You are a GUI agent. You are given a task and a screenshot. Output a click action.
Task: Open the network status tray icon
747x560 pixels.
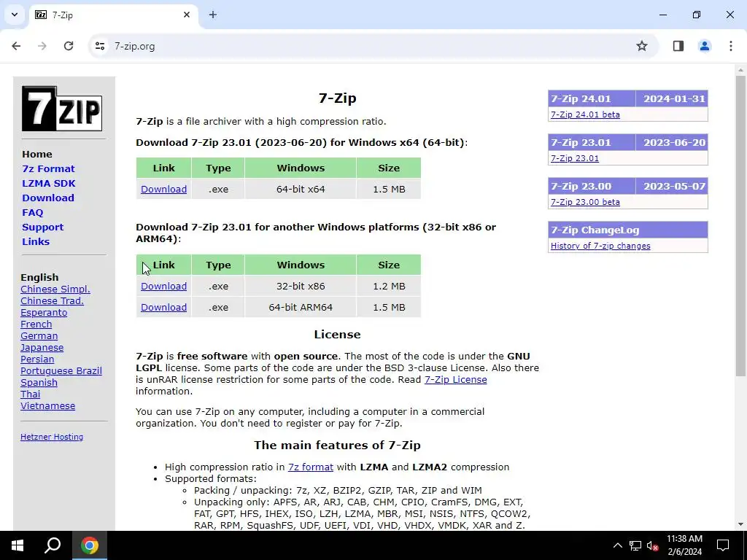click(x=635, y=545)
